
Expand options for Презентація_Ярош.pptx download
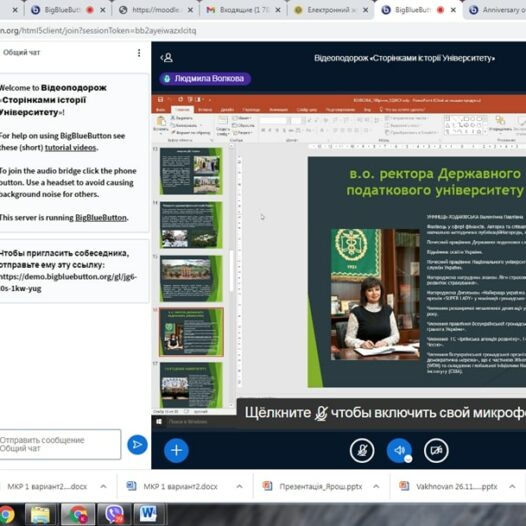click(x=376, y=486)
